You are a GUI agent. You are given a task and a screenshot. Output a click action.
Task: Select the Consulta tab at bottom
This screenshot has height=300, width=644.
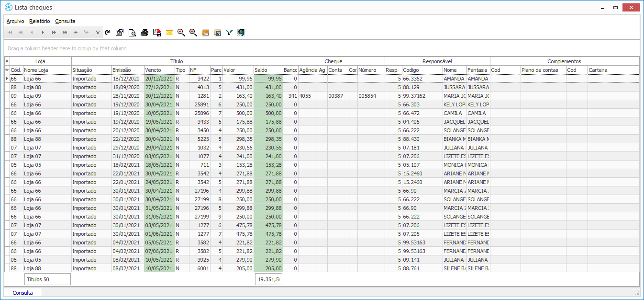coord(22,293)
